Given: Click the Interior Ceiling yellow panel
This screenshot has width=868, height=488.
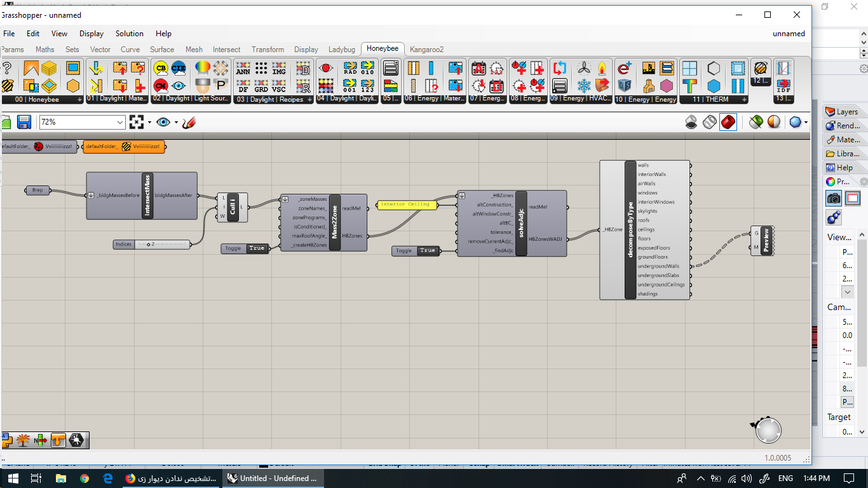Looking at the screenshot, I should pyautogui.click(x=407, y=205).
